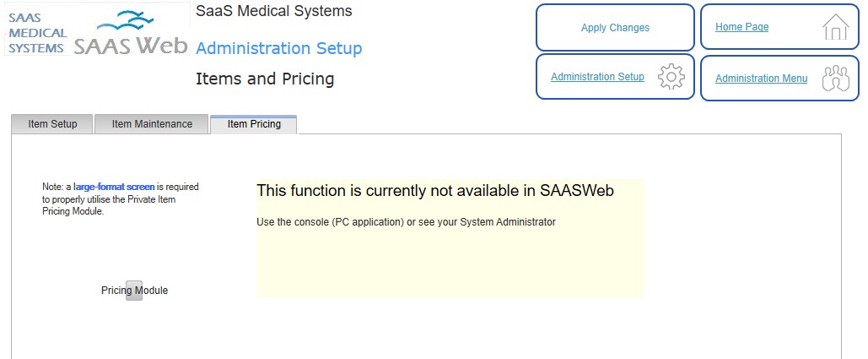Click the SaaS Medical Systems title text
This screenshot has width=868, height=359.
tap(274, 10)
